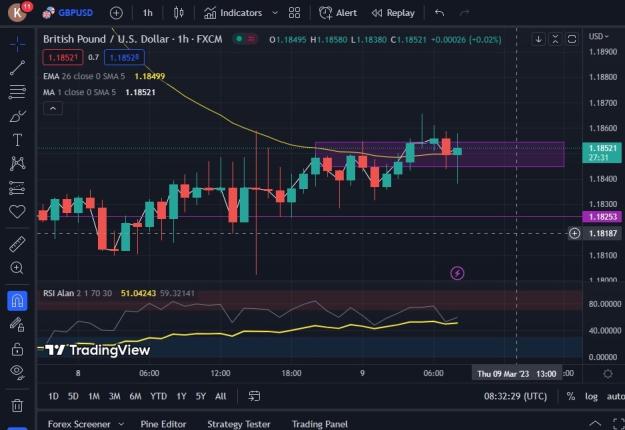This screenshot has height=430, width=625.
Task: Select the purple rectangle zone on chart
Action: pyautogui.click(x=439, y=154)
